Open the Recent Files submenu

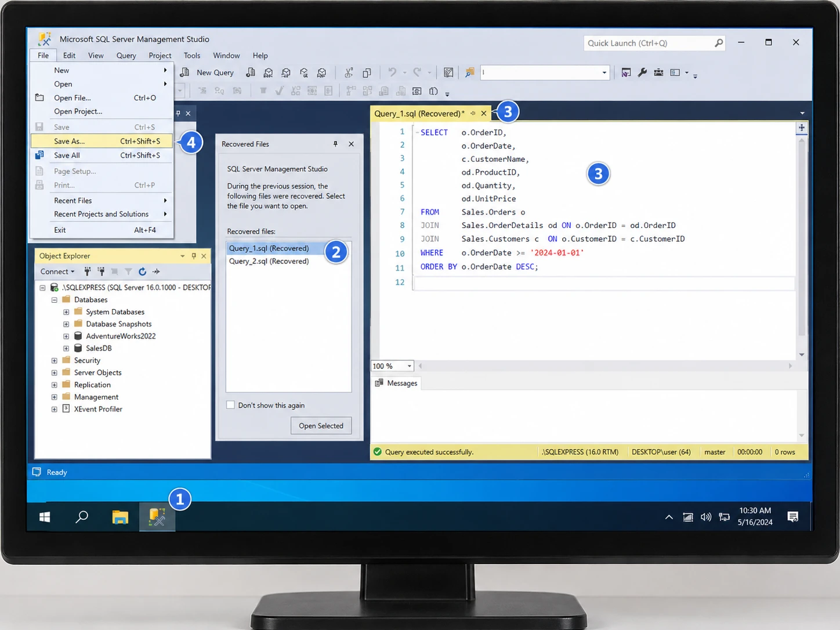click(x=102, y=201)
